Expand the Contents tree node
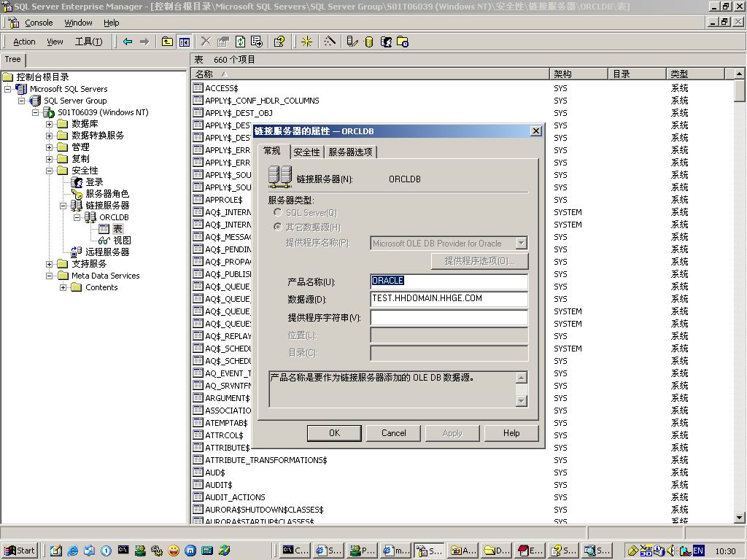 coord(63,287)
